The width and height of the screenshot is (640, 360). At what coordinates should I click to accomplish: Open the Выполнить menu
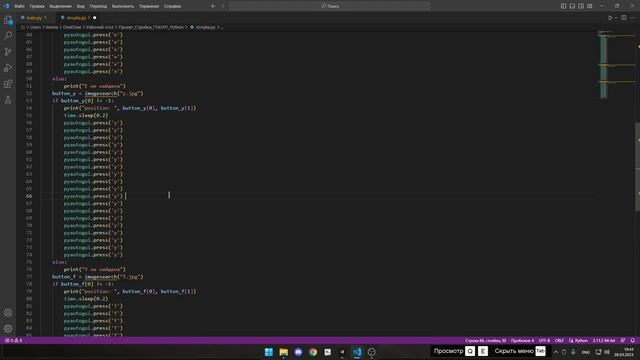point(123,6)
